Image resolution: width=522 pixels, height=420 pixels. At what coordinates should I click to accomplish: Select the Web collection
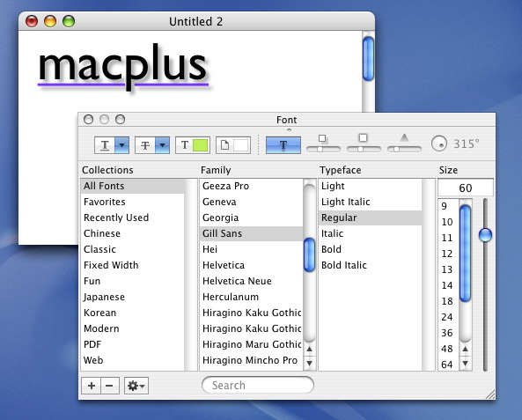point(133,360)
